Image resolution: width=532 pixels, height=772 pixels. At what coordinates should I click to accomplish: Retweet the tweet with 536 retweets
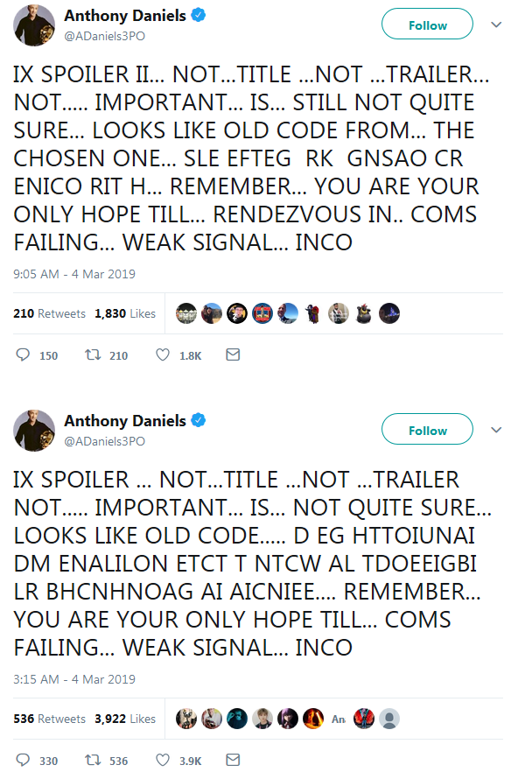tap(93, 760)
